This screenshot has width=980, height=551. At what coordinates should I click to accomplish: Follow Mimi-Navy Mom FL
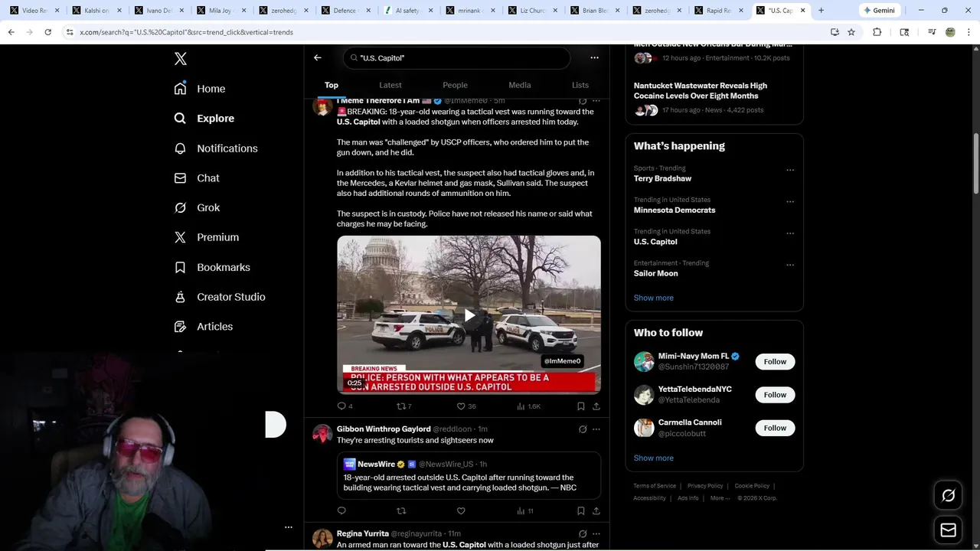click(x=775, y=362)
